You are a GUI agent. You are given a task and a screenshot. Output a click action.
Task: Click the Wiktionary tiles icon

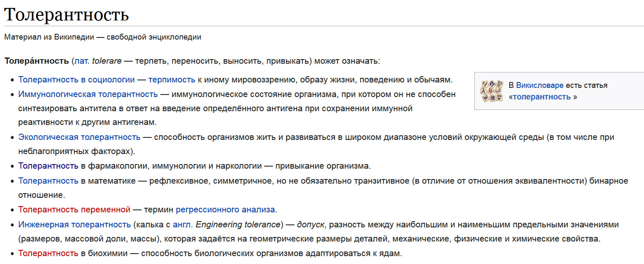point(492,91)
